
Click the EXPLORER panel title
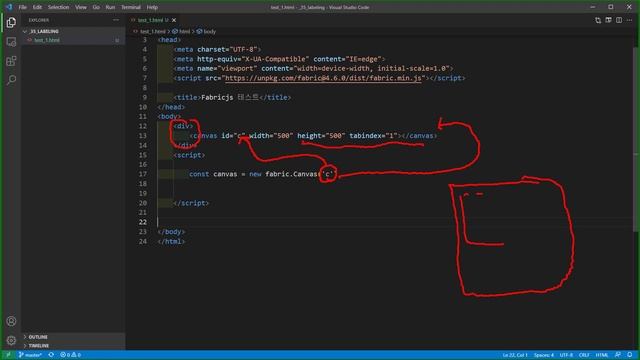tap(39, 20)
